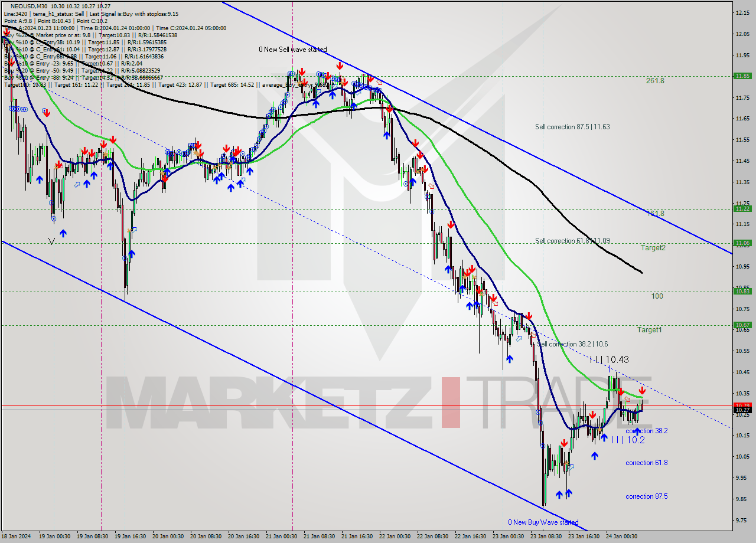Click the Target2 label
This screenshot has width=756, height=543.
(653, 248)
